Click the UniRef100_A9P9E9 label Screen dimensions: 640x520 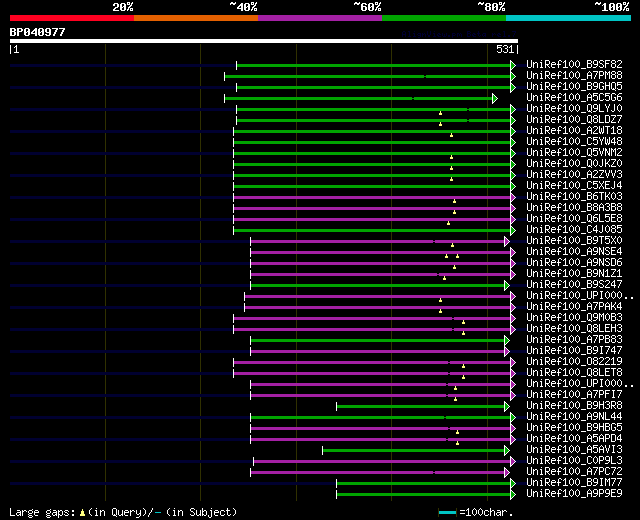coord(574,494)
